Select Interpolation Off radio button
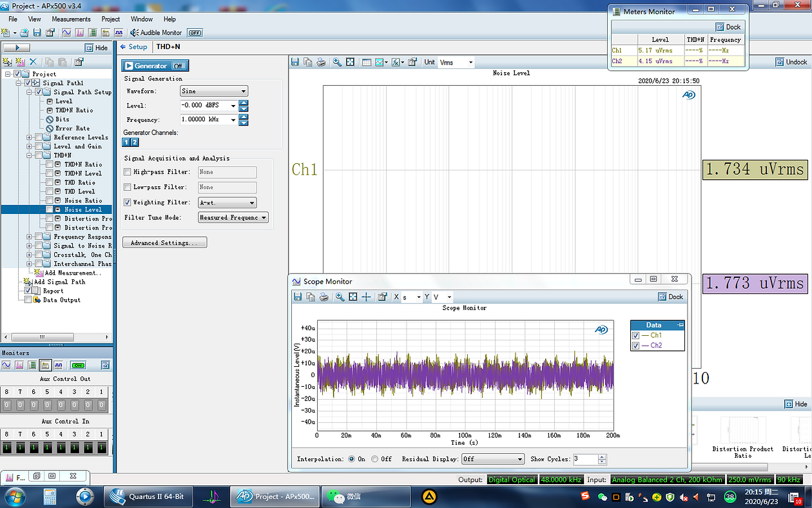Screen dimensions: 812x508 [374, 459]
